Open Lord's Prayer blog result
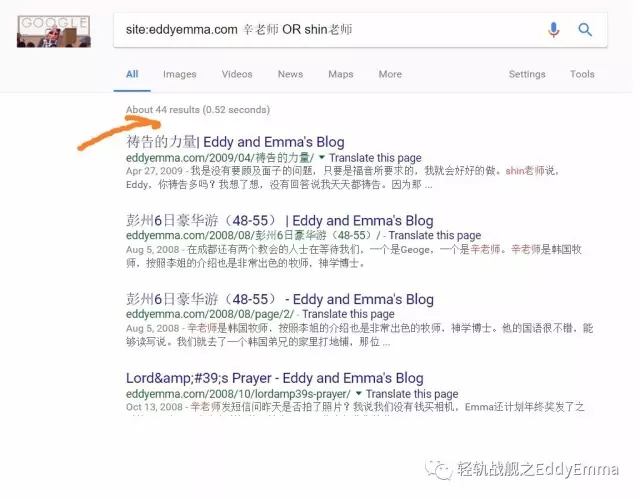640x499 pixels. point(274,378)
